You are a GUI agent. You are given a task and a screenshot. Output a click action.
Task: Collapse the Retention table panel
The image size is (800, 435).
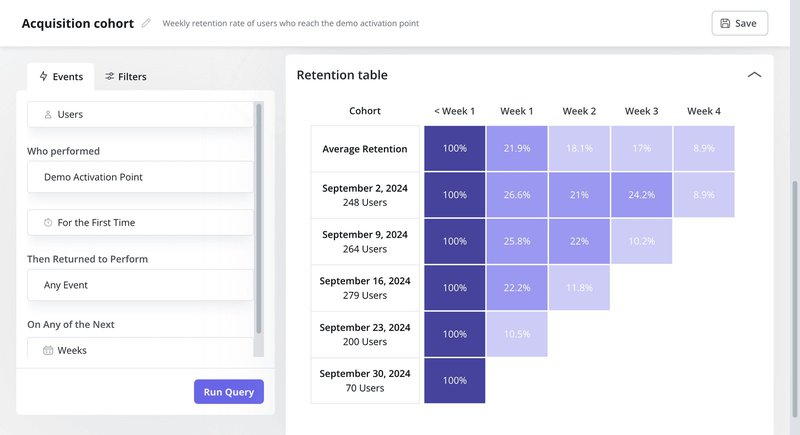coord(754,75)
